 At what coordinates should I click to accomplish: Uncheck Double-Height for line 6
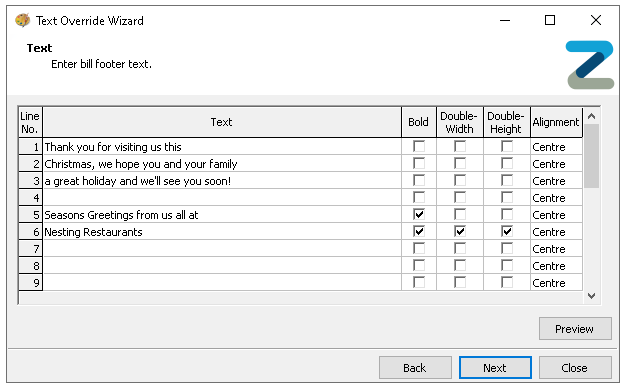pyautogui.click(x=507, y=232)
